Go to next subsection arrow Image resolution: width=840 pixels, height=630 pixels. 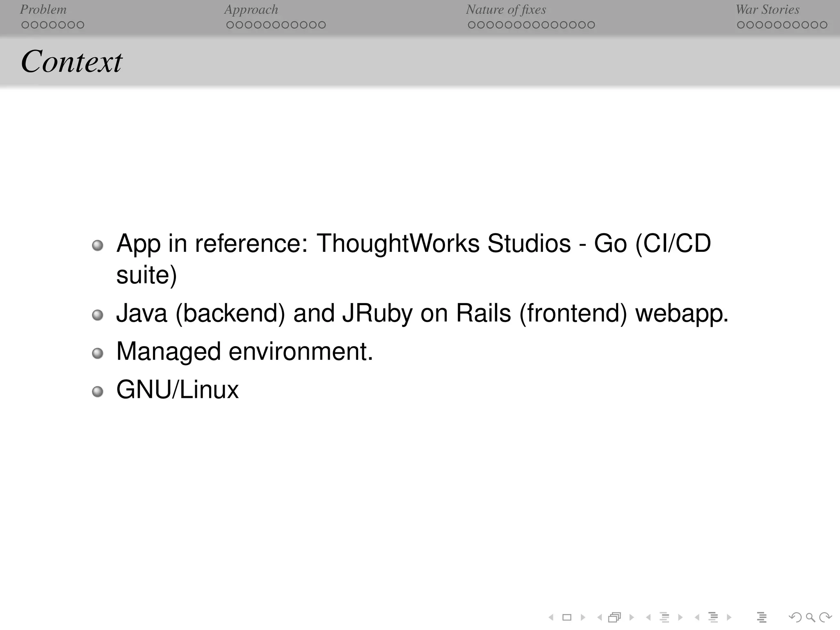(x=680, y=617)
